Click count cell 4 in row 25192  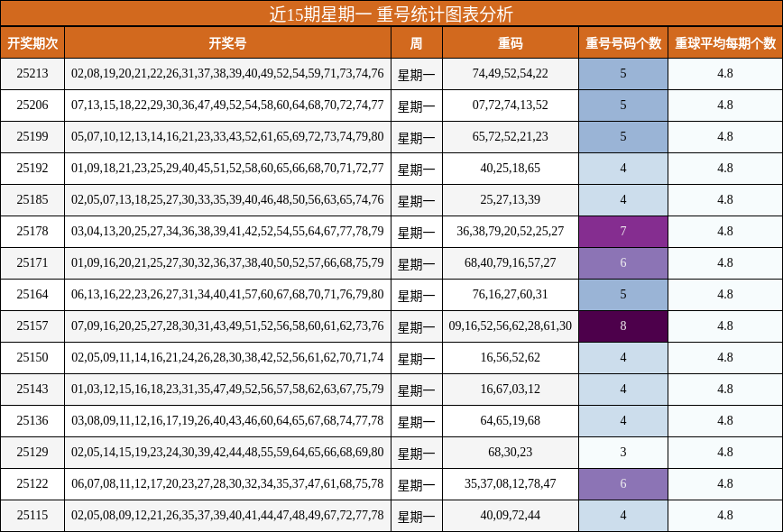(623, 168)
